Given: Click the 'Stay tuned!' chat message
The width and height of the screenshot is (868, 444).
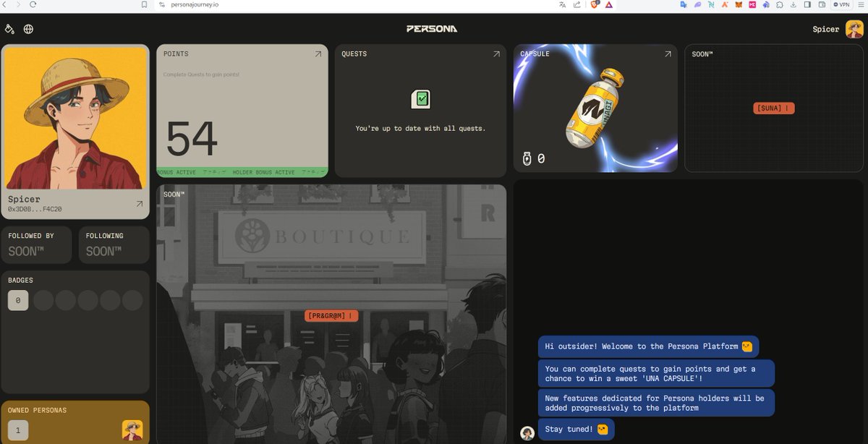Looking at the screenshot, I should pyautogui.click(x=576, y=429).
